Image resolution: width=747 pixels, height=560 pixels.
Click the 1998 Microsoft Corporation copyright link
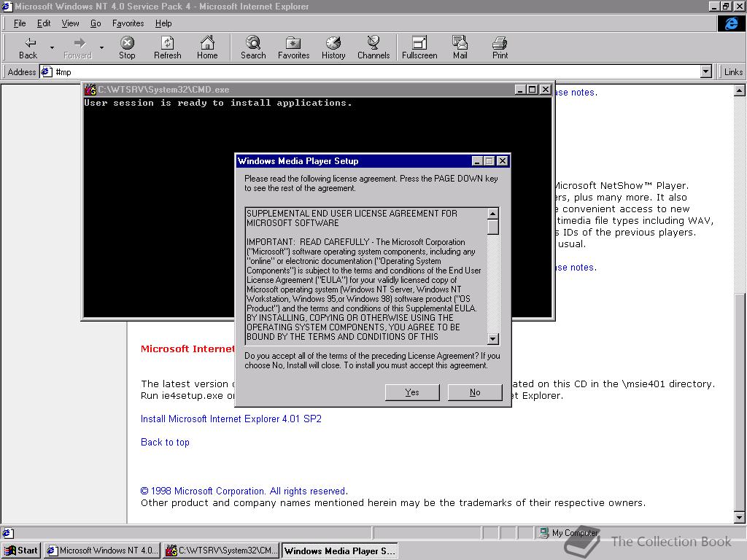pyautogui.click(x=244, y=491)
